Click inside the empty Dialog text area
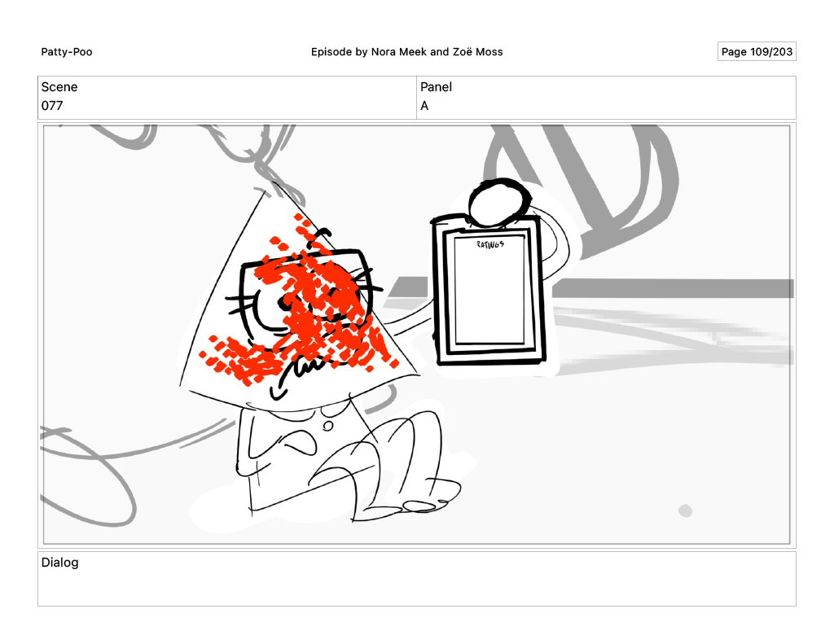834x644 pixels. point(416,587)
